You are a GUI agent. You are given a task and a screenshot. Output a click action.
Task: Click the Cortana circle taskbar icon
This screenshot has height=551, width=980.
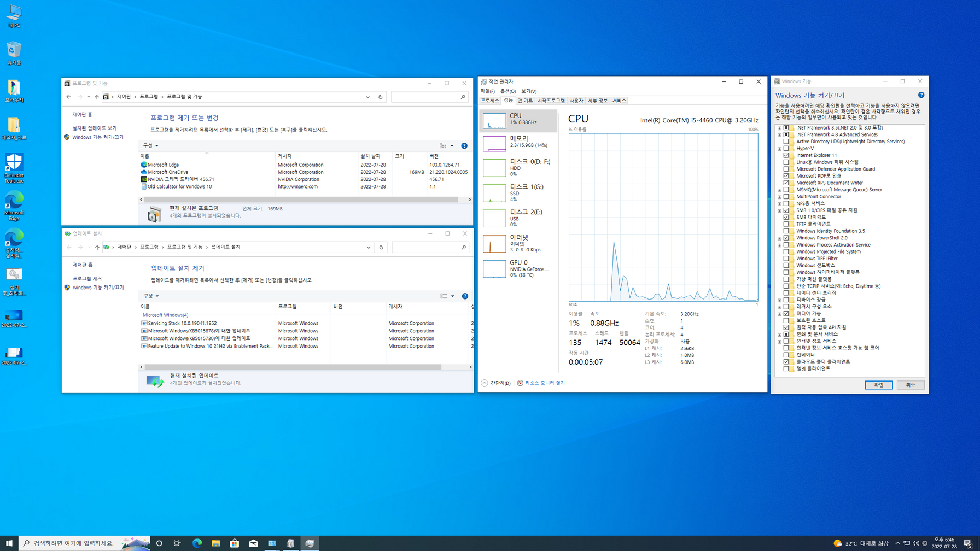coord(159,543)
